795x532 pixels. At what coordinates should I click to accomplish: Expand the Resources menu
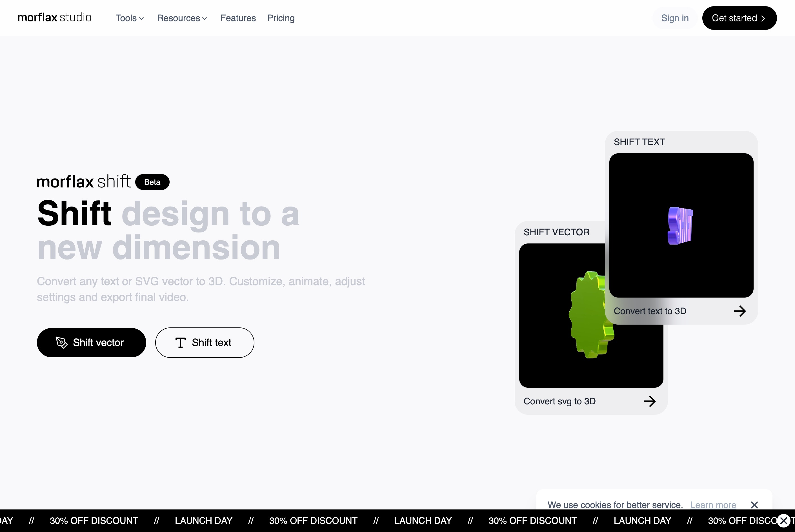182,18
